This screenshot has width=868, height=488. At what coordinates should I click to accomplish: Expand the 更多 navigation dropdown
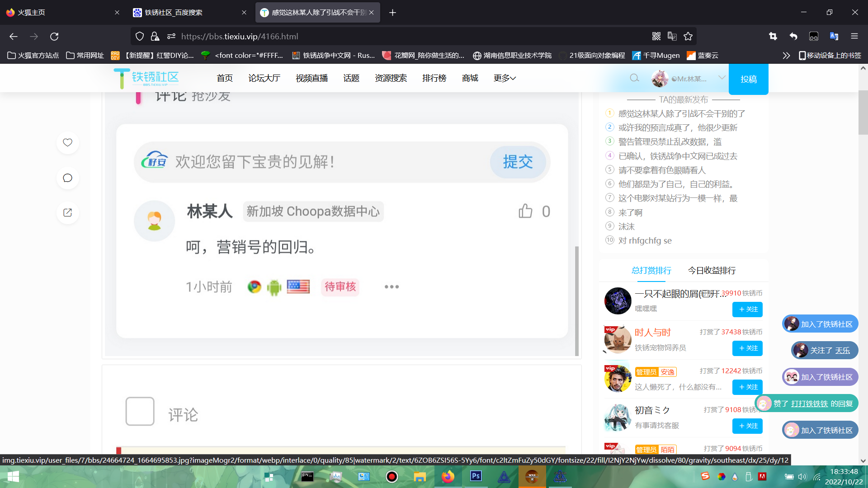pyautogui.click(x=505, y=78)
